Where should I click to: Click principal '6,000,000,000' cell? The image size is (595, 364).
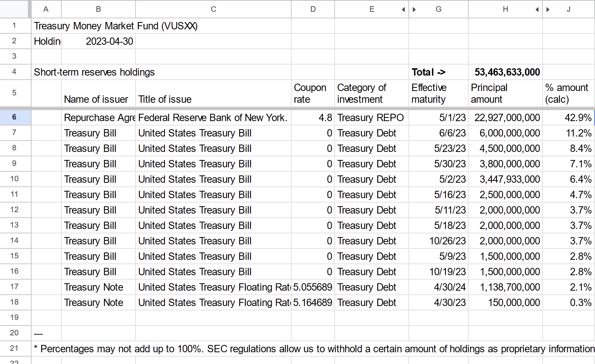[505, 133]
